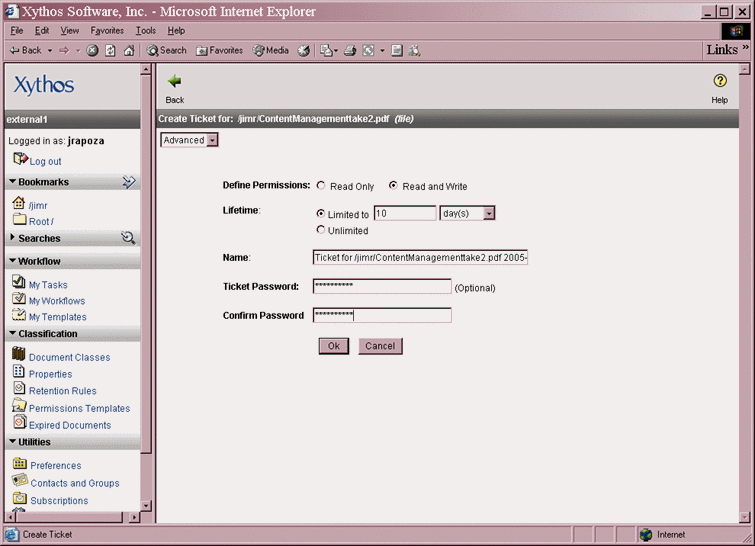The image size is (755, 546).
Task: Click the Cancel button
Action: tap(380, 346)
